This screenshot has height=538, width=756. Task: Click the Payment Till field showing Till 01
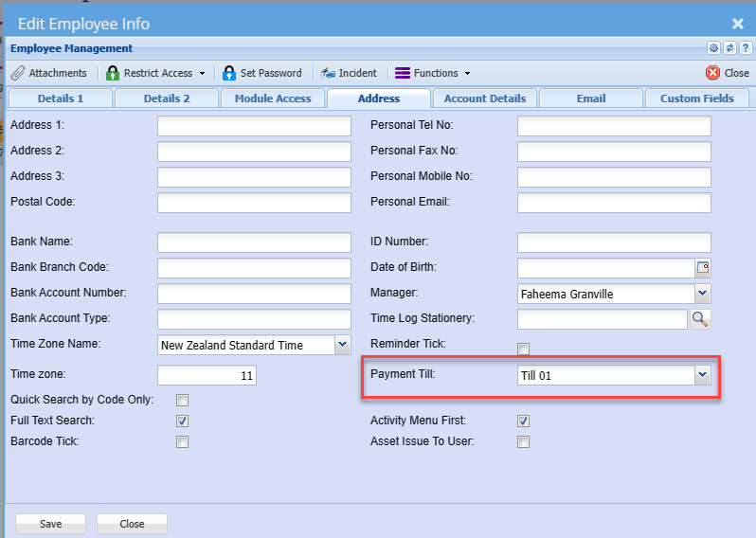coord(606,375)
